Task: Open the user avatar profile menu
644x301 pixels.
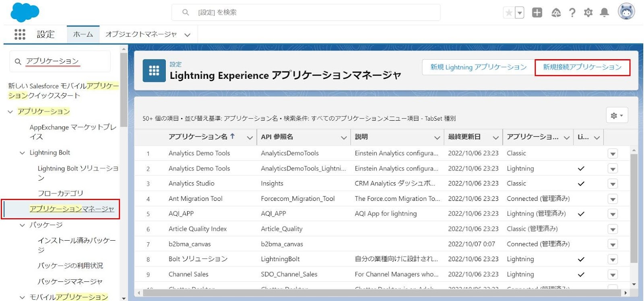Action: [x=626, y=12]
